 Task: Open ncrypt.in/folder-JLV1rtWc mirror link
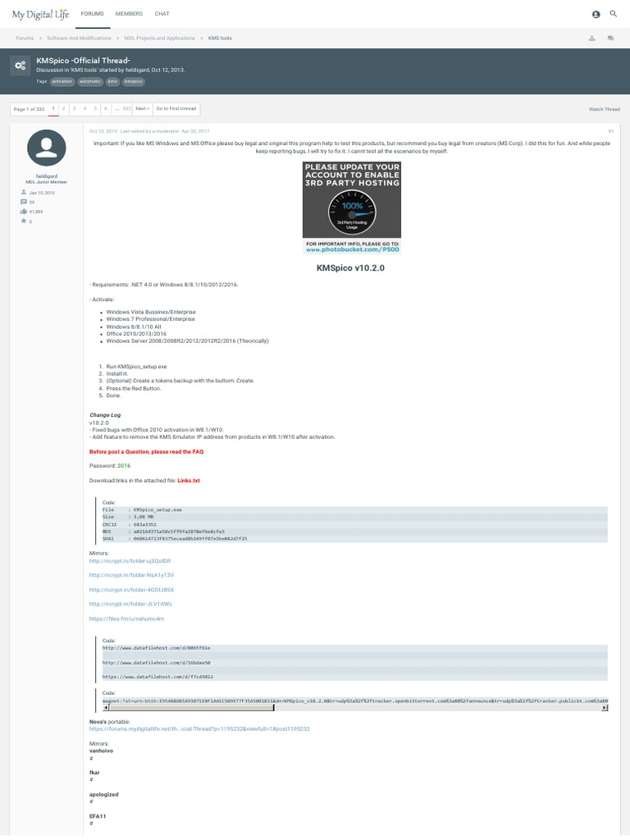point(130,604)
